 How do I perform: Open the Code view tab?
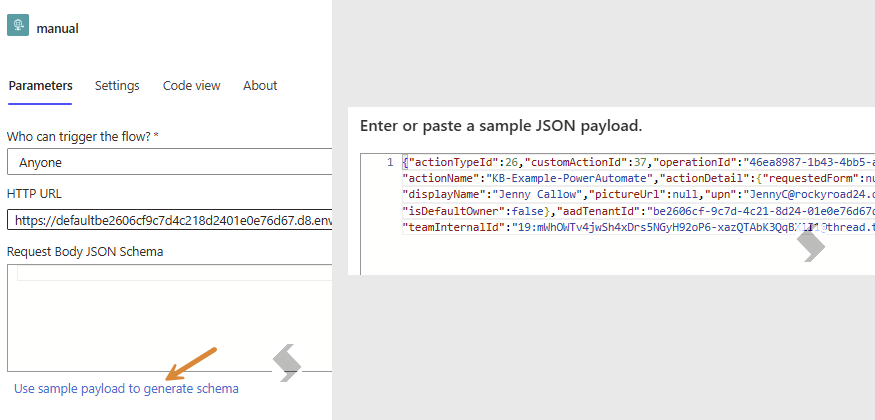pos(191,85)
